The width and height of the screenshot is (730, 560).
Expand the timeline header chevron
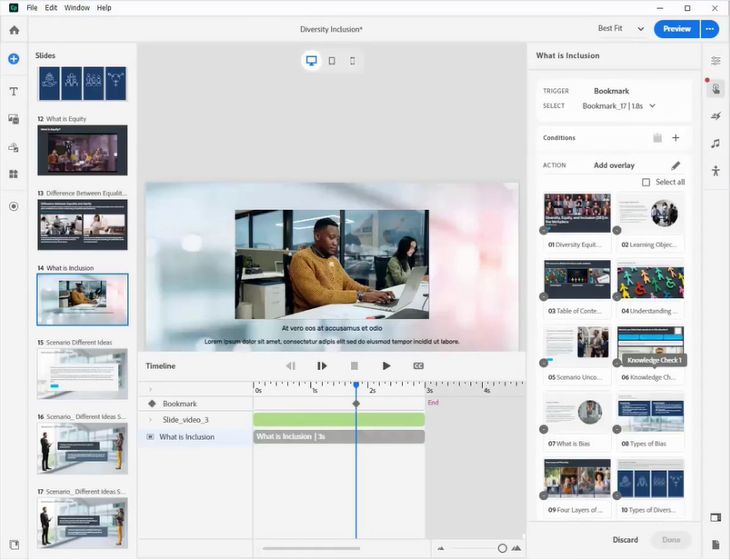(x=150, y=389)
